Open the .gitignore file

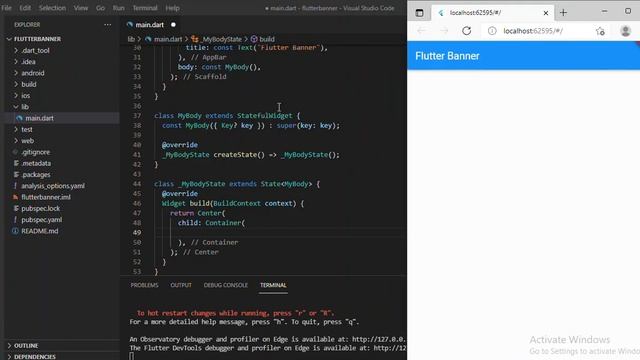click(35, 152)
